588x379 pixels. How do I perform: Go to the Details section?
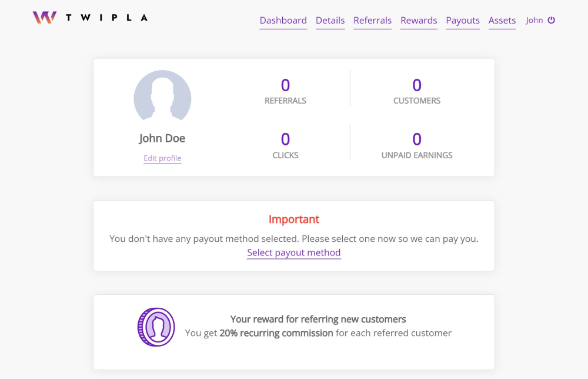[330, 21]
